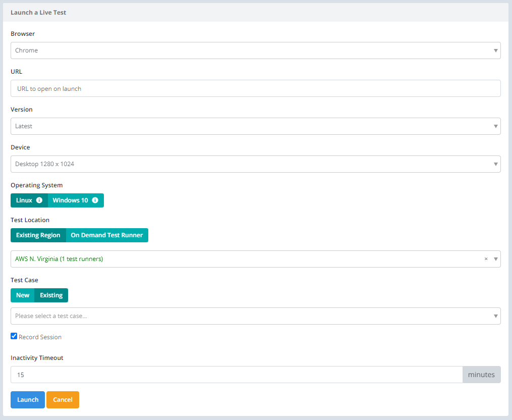This screenshot has height=420, width=512.
Task: Switch test location to Existing Region
Action: click(38, 235)
